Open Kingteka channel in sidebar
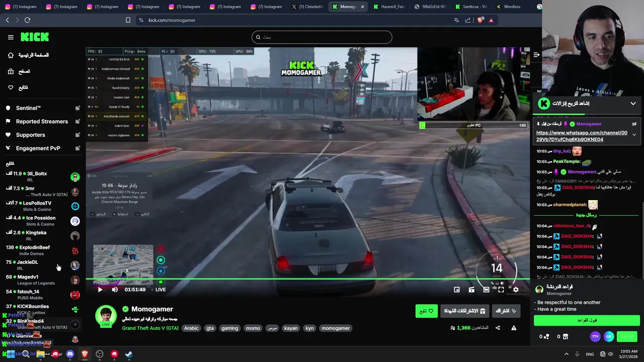This screenshot has width=644, height=362. [42, 235]
